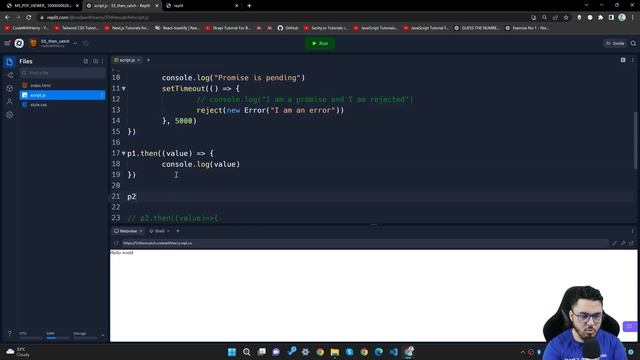
Task: Open the purple chat bubble button
Action: click(x=629, y=327)
